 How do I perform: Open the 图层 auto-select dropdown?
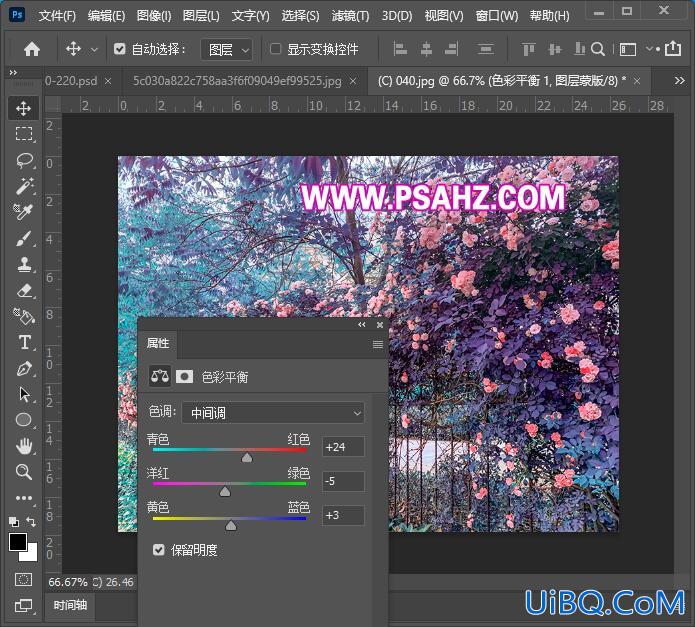[227, 50]
